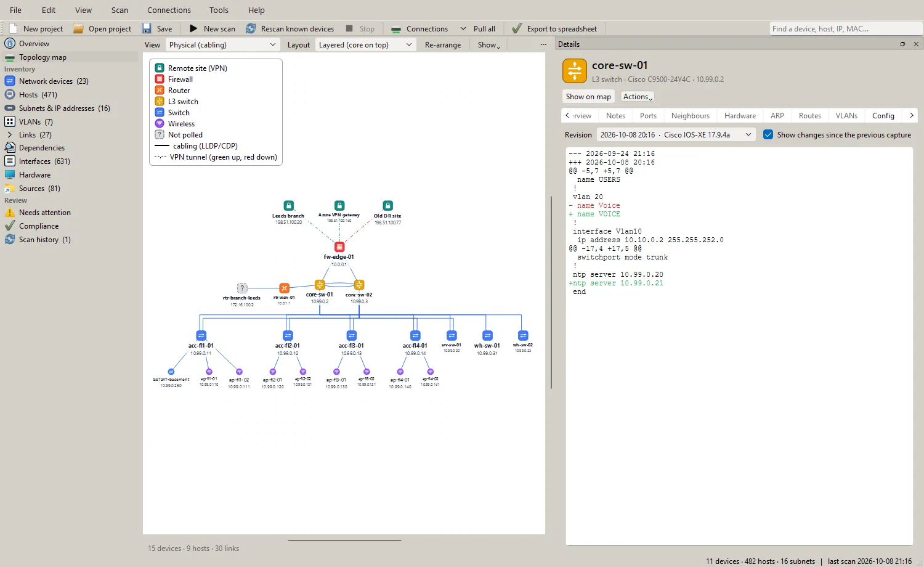Click the Connections toolbar button

420,28
